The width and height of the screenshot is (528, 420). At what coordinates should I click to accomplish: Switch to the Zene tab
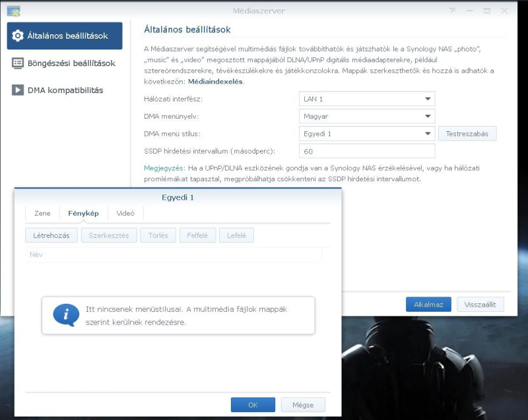tap(42, 213)
